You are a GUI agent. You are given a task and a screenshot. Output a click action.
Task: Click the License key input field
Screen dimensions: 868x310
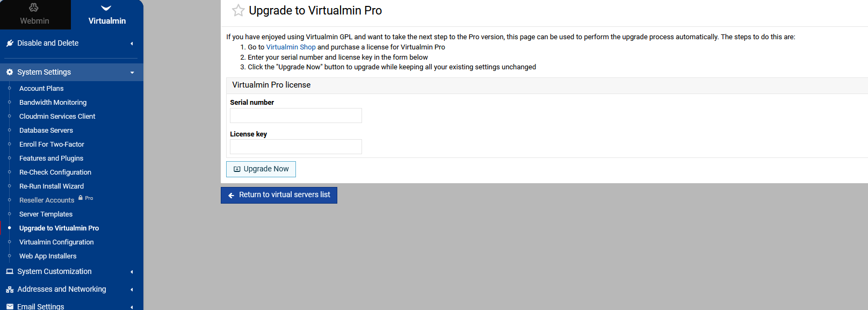coord(296,147)
